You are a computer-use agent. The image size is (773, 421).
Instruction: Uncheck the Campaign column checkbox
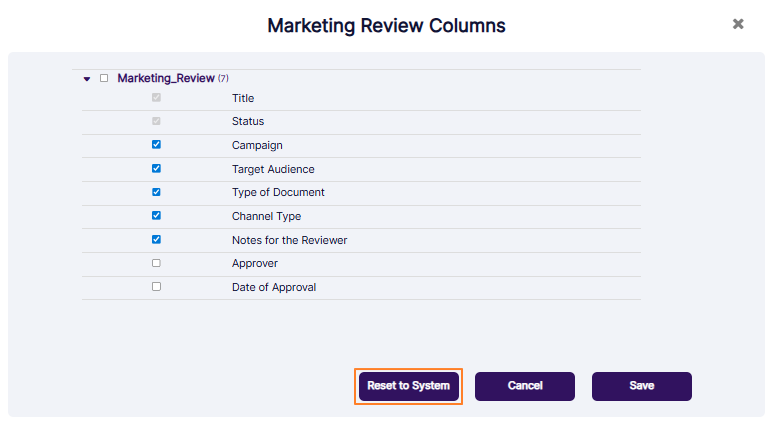click(x=156, y=144)
